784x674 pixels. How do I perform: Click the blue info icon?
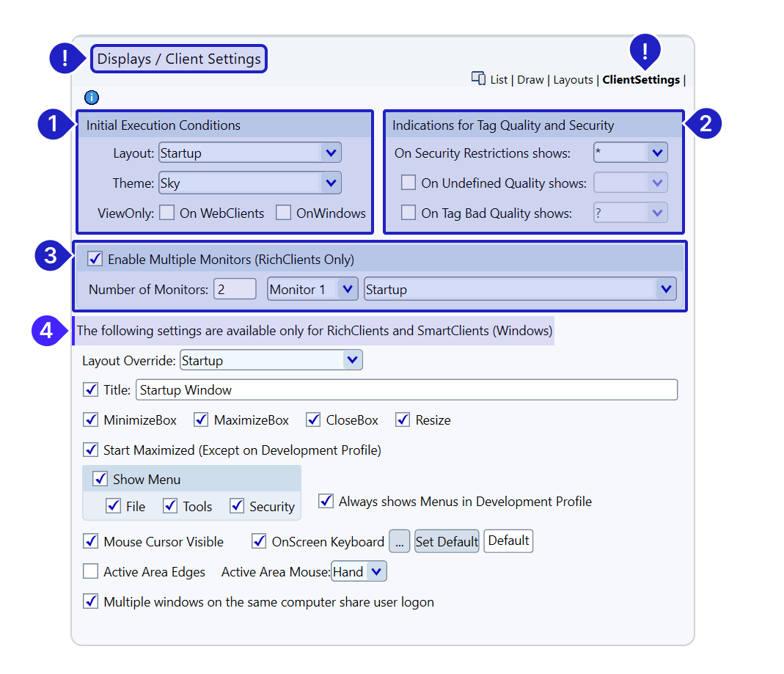pyautogui.click(x=92, y=98)
